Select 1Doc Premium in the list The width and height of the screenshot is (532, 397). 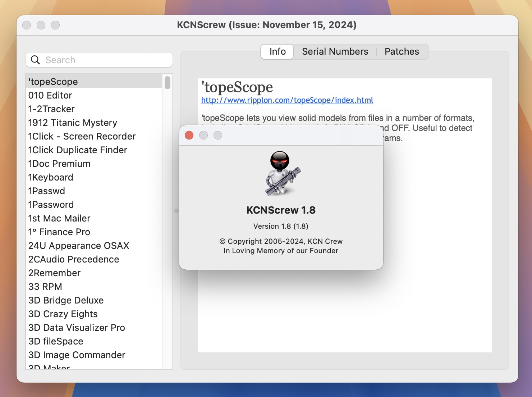[x=94, y=164]
